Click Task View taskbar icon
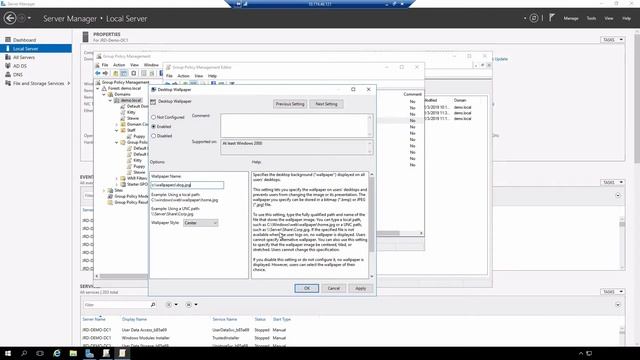Image resolution: width=640 pixels, height=360 pixels. point(40,353)
